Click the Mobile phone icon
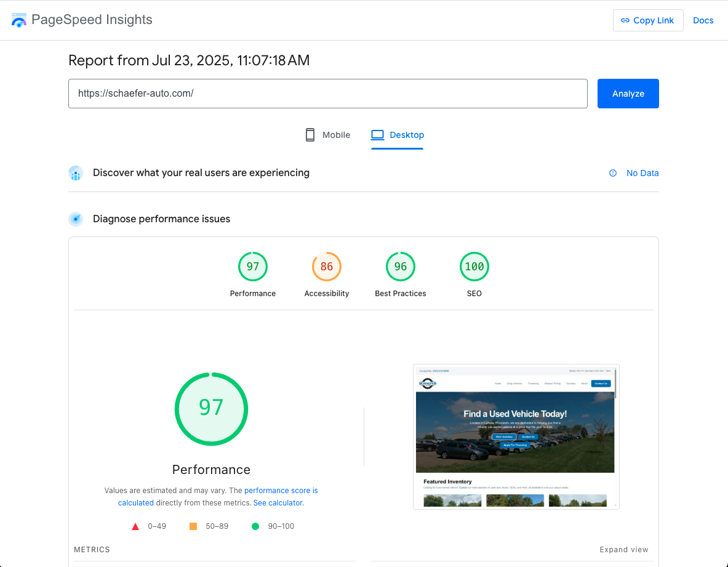The height and width of the screenshot is (567, 728). pos(310,135)
